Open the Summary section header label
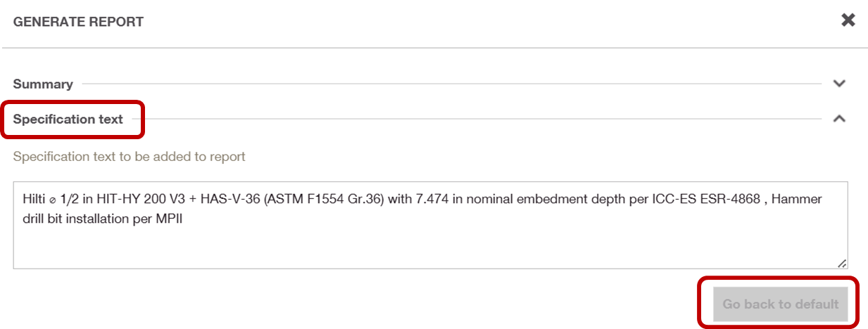868x329 pixels. [43, 84]
